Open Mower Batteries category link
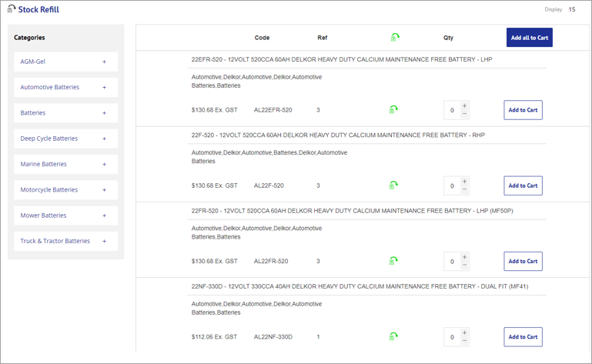Viewport: 592px width, 364px height. [x=43, y=215]
